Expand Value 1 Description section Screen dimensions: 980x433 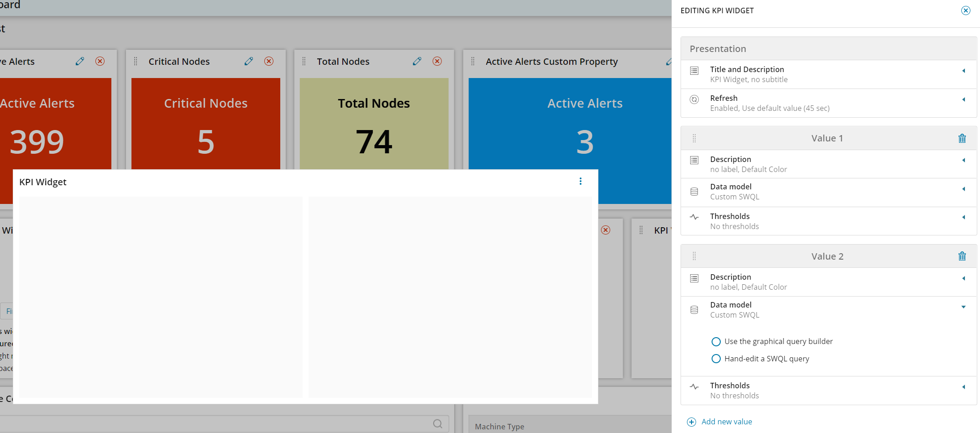point(964,160)
